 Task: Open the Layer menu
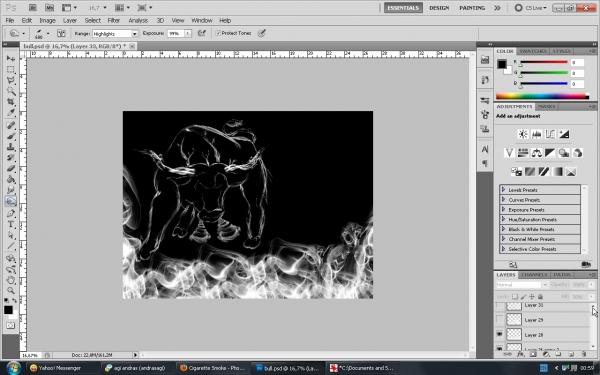click(70, 20)
